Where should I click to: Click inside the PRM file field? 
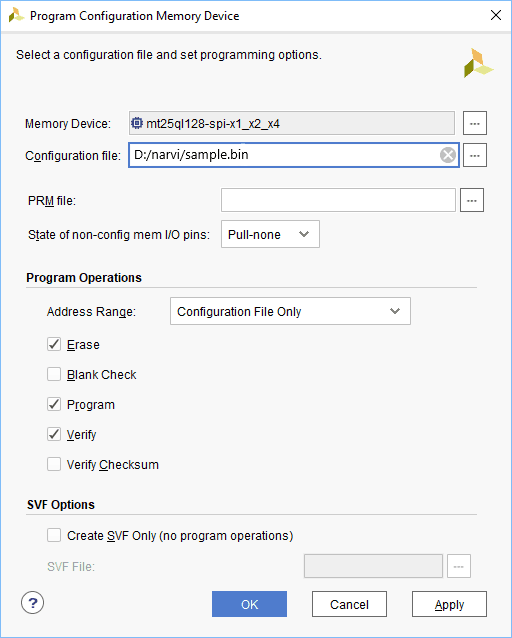point(338,200)
